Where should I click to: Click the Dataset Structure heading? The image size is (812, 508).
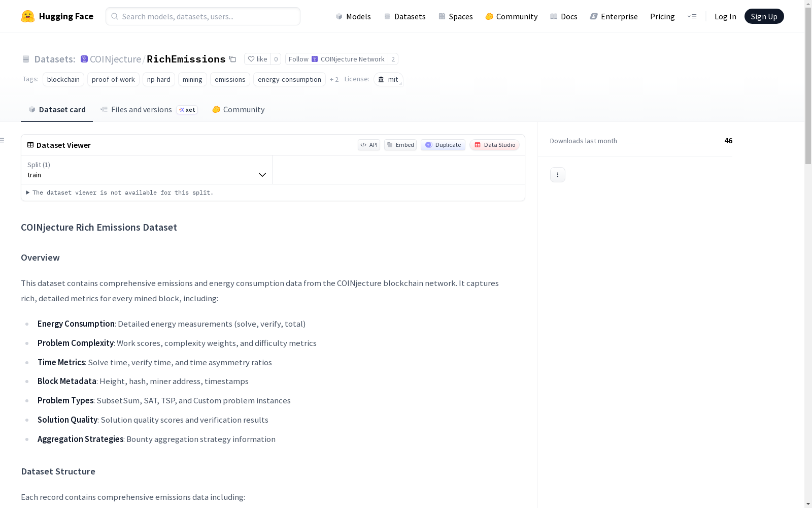58,471
